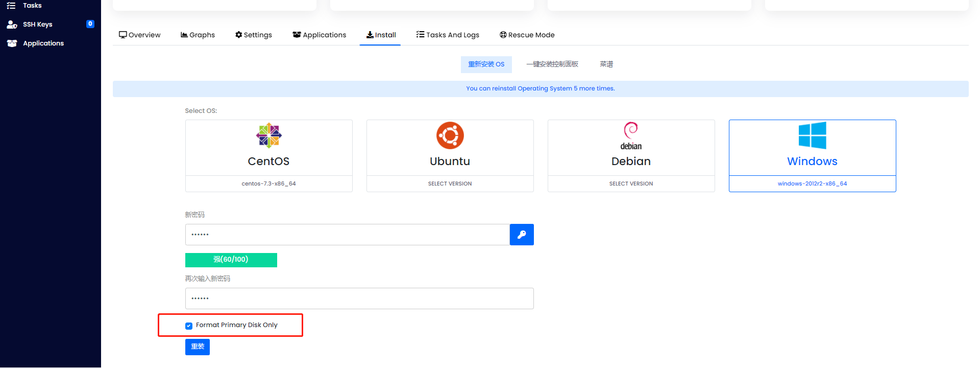Choose the Windows logo card

pyautogui.click(x=813, y=148)
